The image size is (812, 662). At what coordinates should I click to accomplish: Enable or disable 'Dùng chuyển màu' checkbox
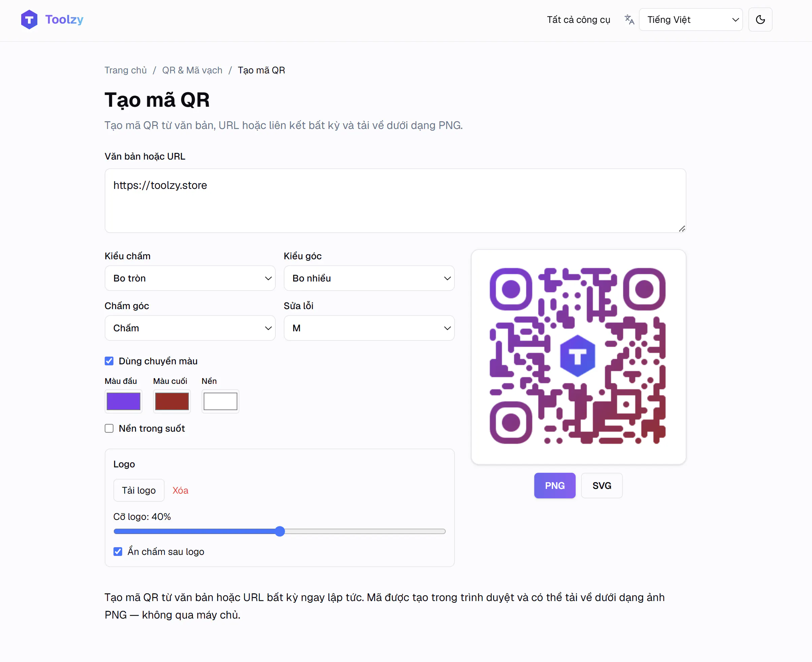coord(109,361)
